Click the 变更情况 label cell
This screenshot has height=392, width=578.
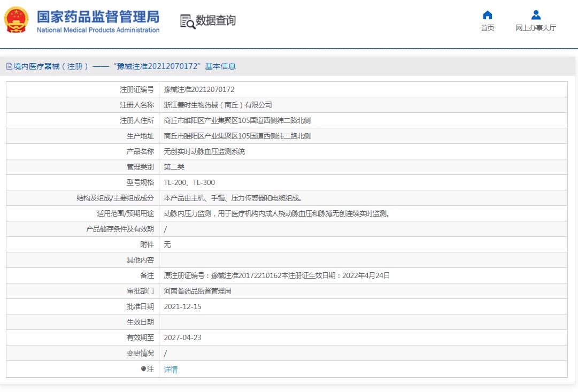[x=82, y=353]
